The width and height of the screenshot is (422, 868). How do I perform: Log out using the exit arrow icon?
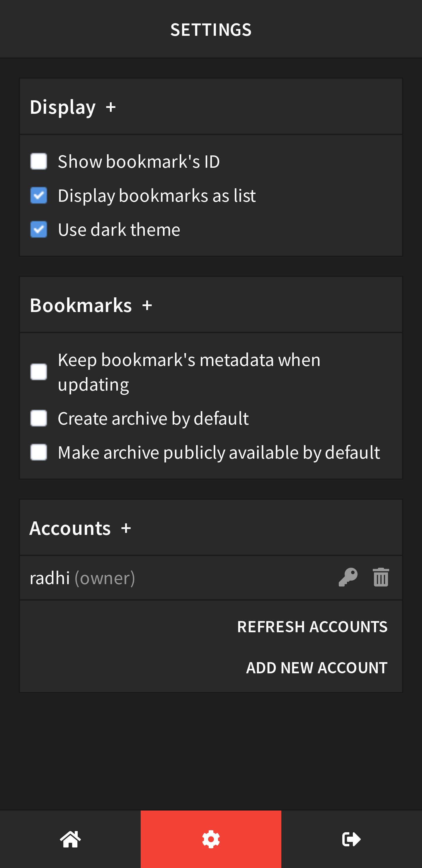point(351,839)
